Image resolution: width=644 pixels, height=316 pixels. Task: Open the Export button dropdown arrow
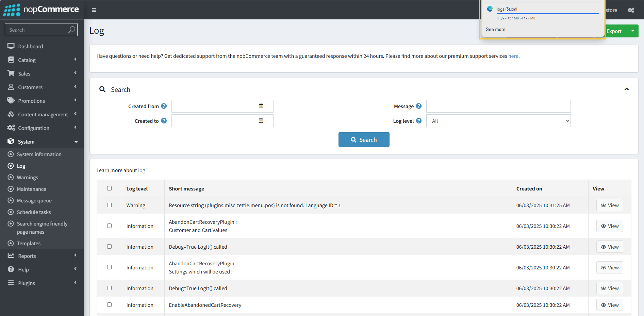click(632, 31)
